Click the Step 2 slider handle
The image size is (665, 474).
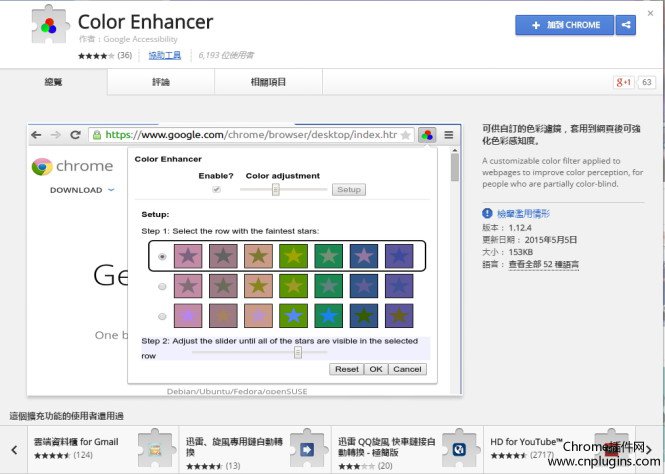[x=298, y=352]
